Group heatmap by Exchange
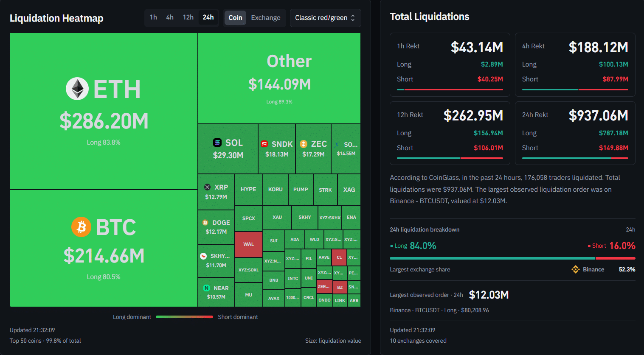The height and width of the screenshot is (355, 644). [x=266, y=18]
